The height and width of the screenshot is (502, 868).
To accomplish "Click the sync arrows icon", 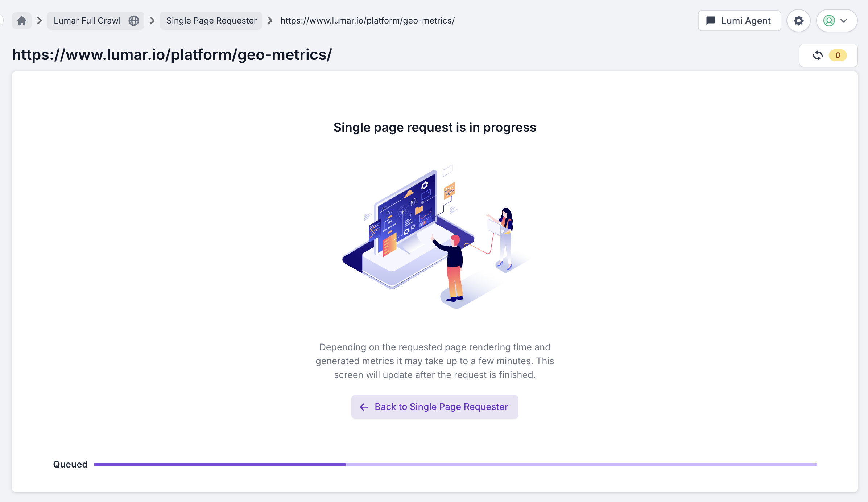I will click(x=818, y=55).
